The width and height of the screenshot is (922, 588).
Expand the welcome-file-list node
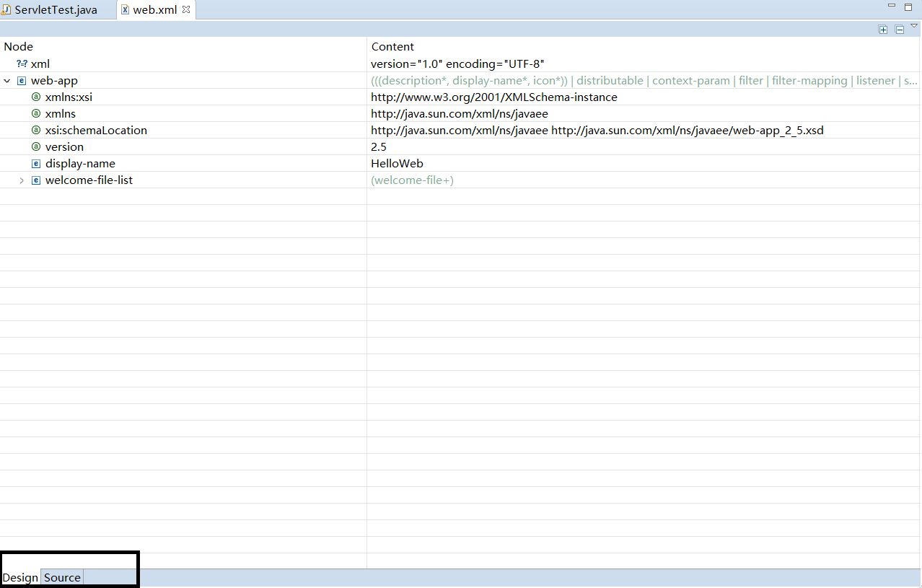click(21, 180)
